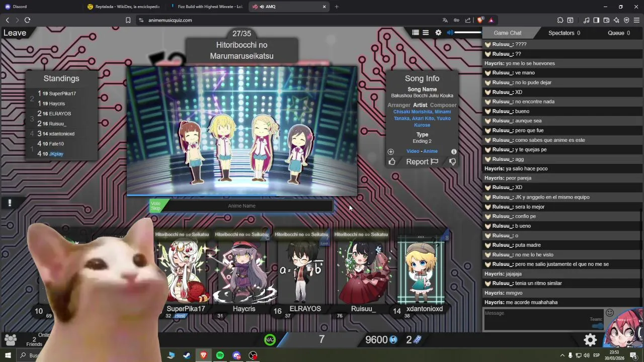Open Brave Rewards triangle icon

click(491, 20)
